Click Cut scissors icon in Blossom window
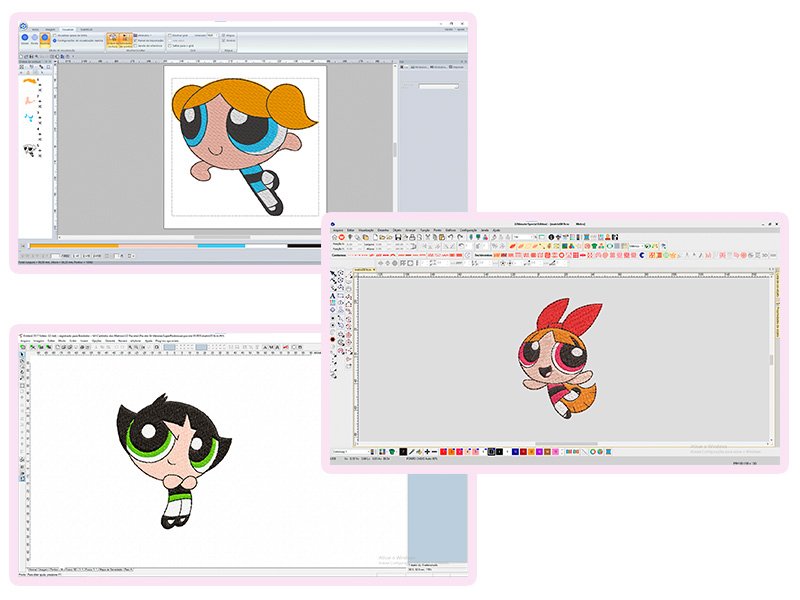The image size is (800, 600). click(428, 237)
